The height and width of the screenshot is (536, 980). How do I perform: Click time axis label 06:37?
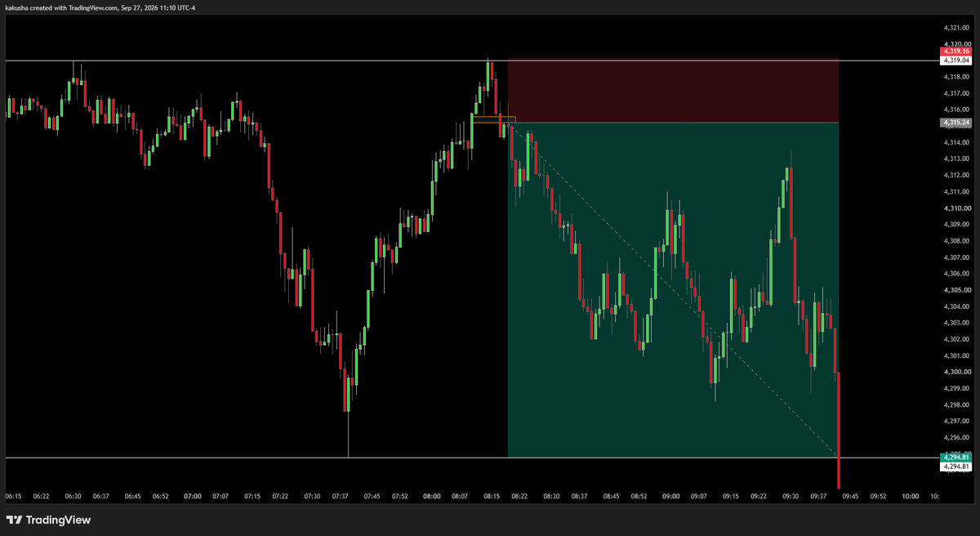[100, 496]
